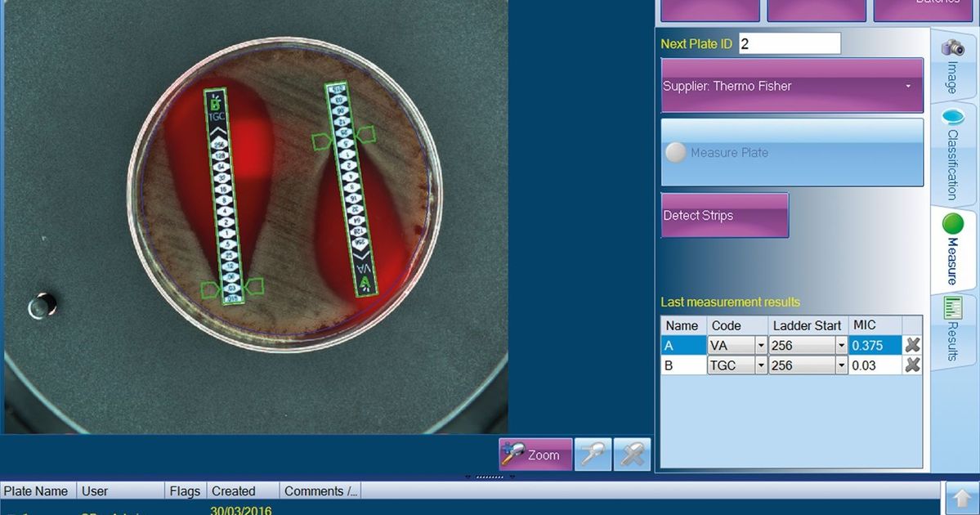Screen dimensions: 980x515
Task: Click the Next Plate ID input field
Action: click(789, 43)
